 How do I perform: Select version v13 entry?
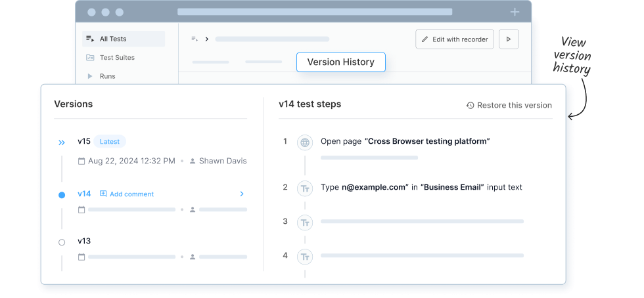(84, 241)
